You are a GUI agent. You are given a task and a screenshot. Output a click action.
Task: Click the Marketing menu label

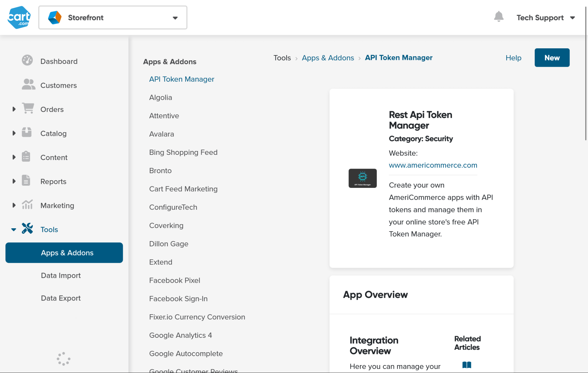(57, 206)
